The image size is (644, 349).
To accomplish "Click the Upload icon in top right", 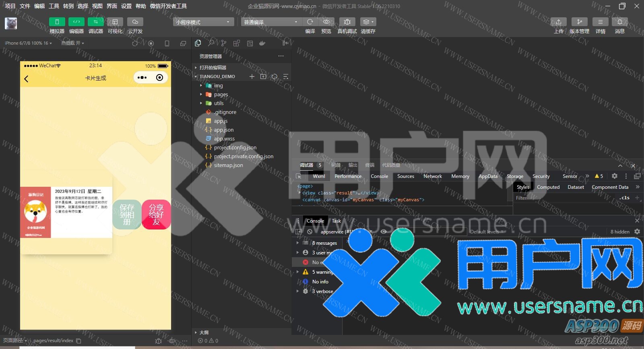I will [558, 22].
